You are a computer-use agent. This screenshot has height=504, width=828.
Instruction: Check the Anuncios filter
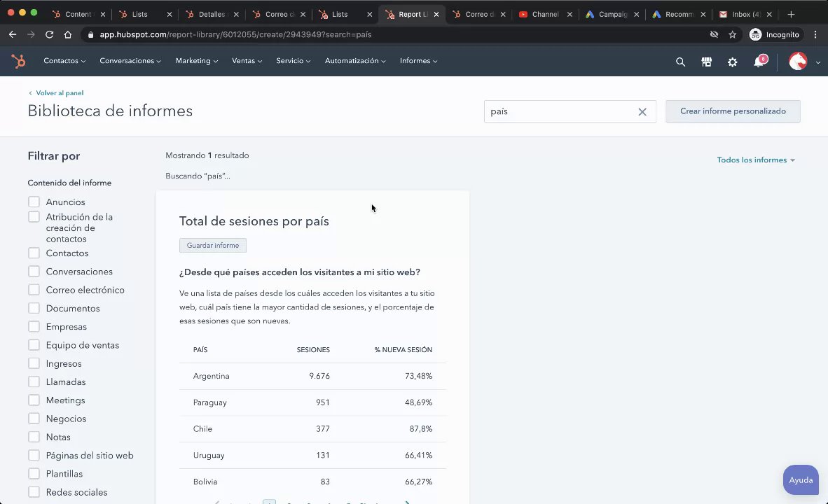coord(34,202)
